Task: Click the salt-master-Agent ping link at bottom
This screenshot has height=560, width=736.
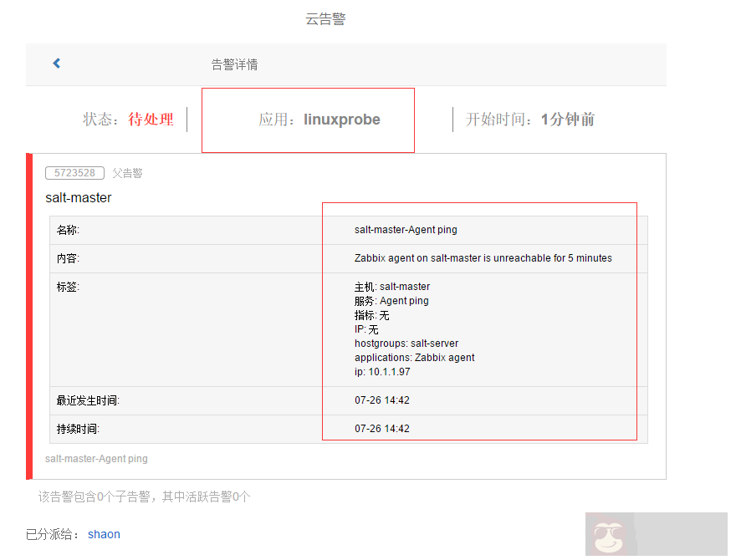Action: (95, 458)
